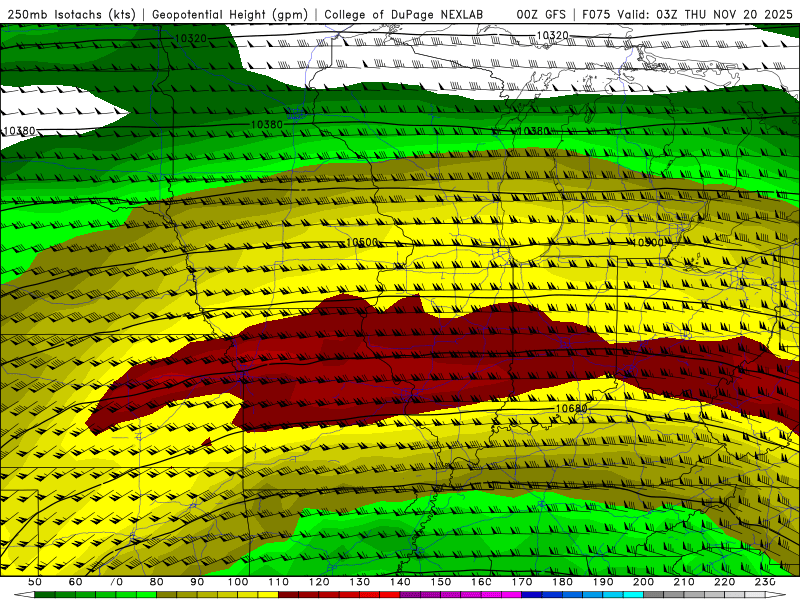Click the '140' value on the color scale
Viewport: 800px width, 600px height.
tap(400, 582)
